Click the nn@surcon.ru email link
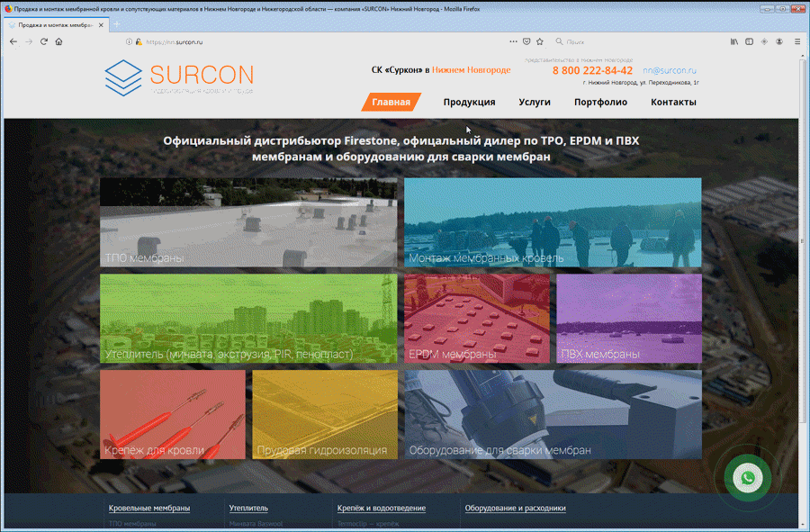 (x=670, y=71)
